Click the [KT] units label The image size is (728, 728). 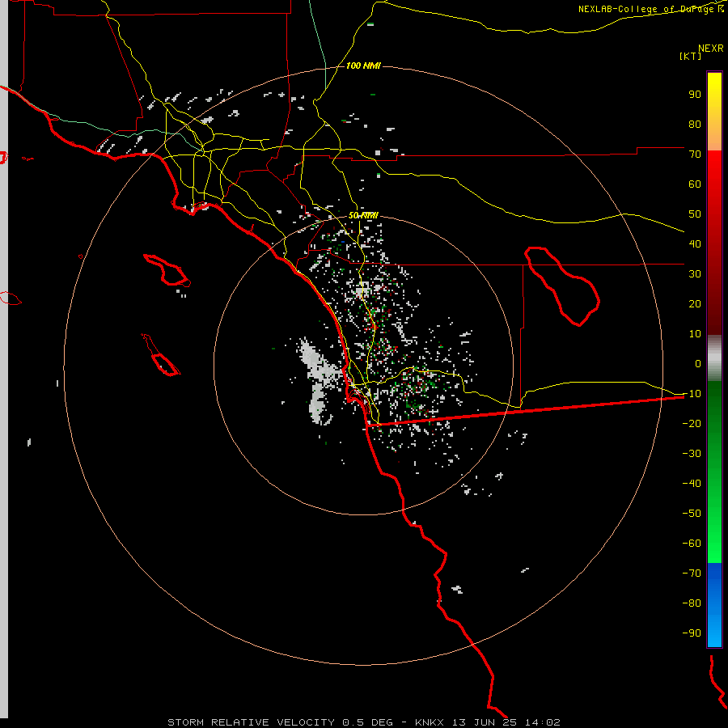point(690,56)
